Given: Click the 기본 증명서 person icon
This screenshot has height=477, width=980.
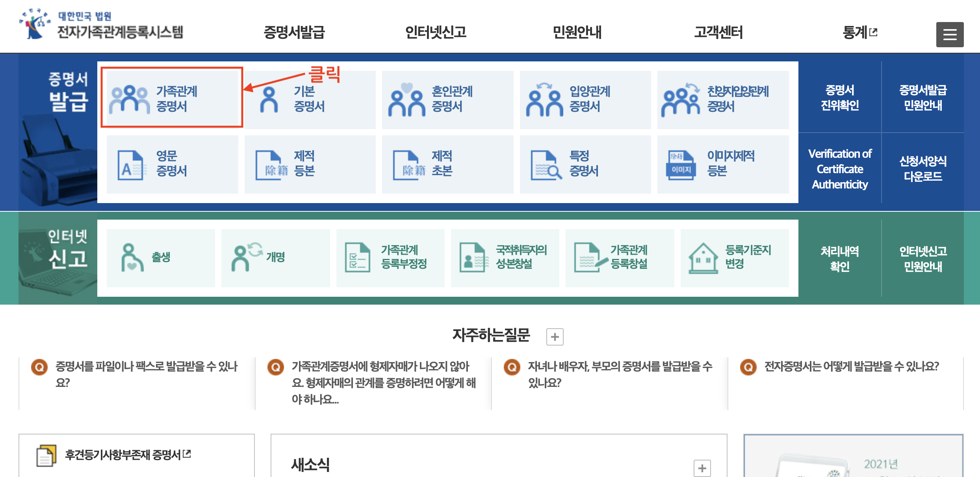Looking at the screenshot, I should tap(269, 100).
